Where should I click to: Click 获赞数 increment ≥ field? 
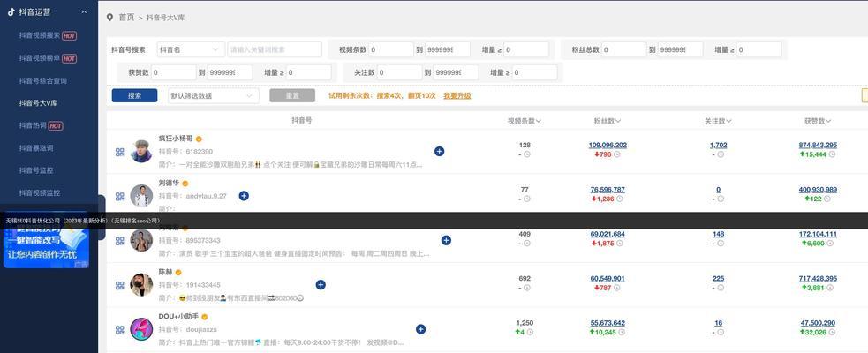click(x=309, y=72)
